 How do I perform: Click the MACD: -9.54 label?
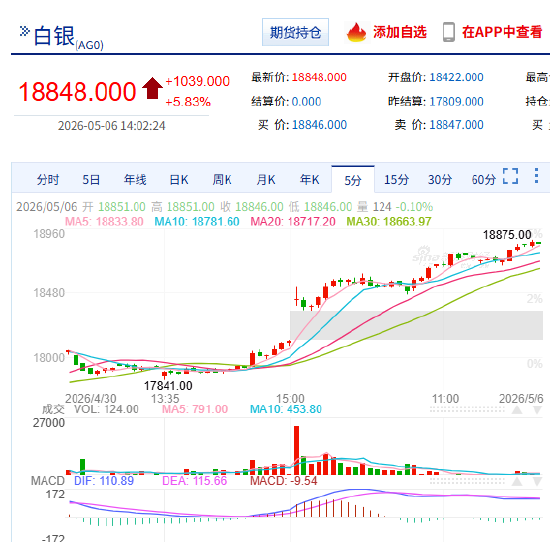283,481
